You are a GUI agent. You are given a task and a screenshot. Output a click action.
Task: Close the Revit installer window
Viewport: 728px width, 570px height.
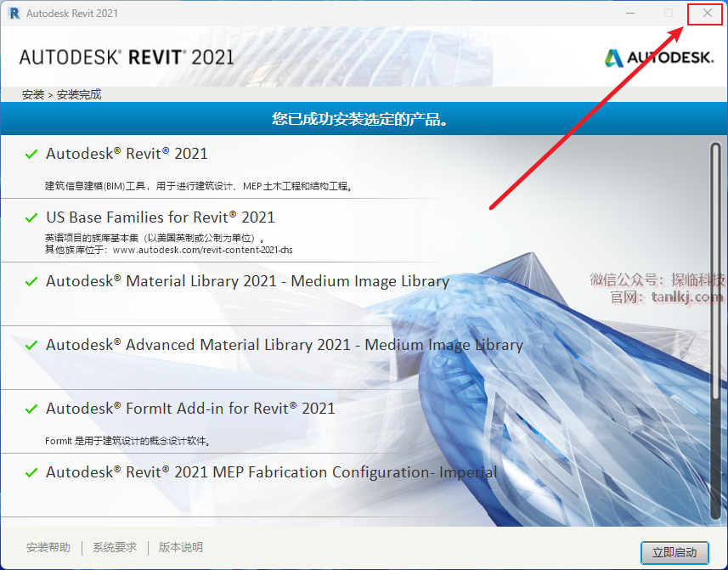coord(707,13)
